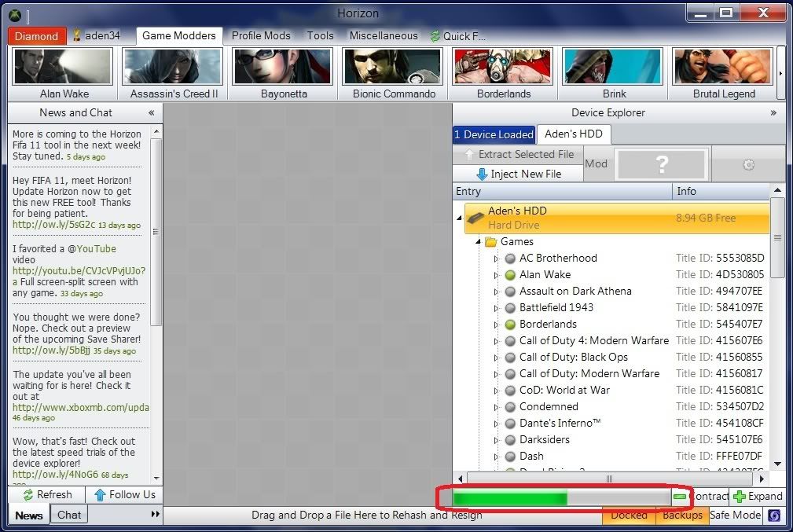793x532 pixels.
Task: Expand Call of Duty 4: Modern Warfare
Action: (496, 341)
